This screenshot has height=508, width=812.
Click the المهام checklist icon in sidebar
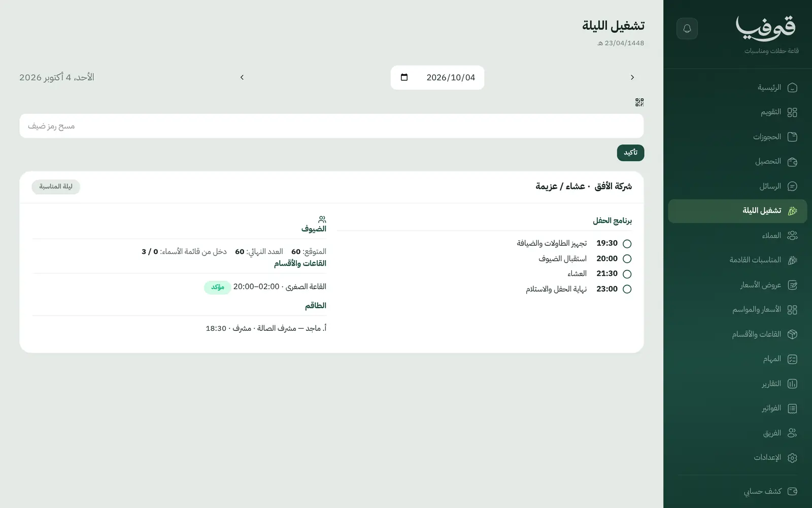click(x=792, y=359)
